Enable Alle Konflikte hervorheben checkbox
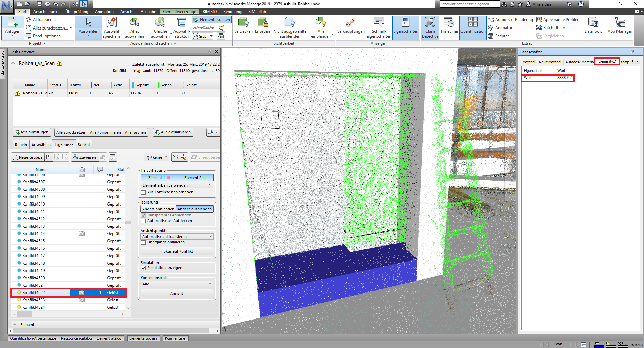The height and width of the screenshot is (348, 644). click(144, 192)
